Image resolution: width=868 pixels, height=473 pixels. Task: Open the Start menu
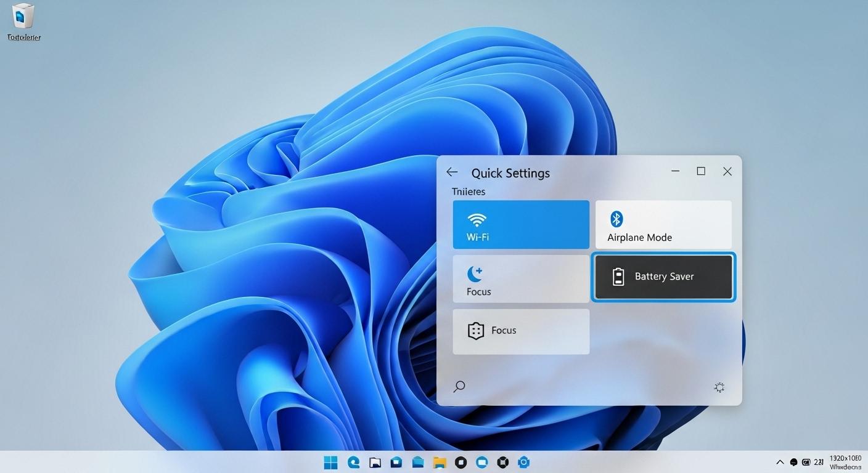330,462
